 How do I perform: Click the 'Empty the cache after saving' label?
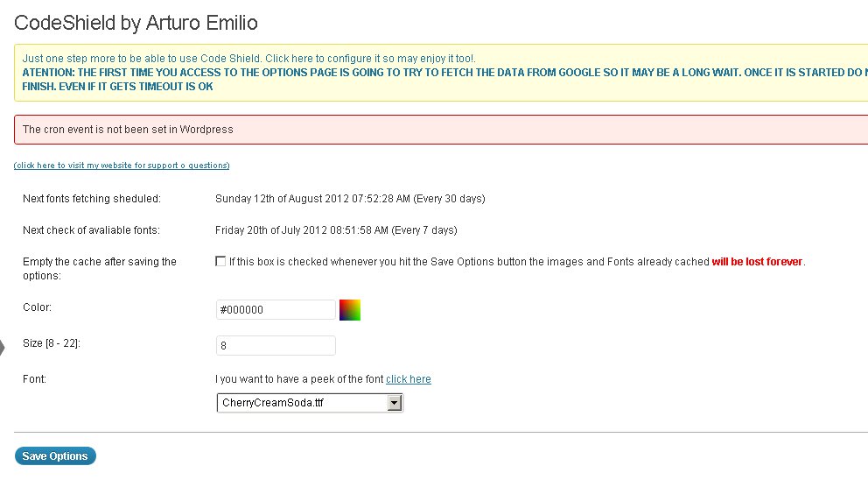point(100,268)
